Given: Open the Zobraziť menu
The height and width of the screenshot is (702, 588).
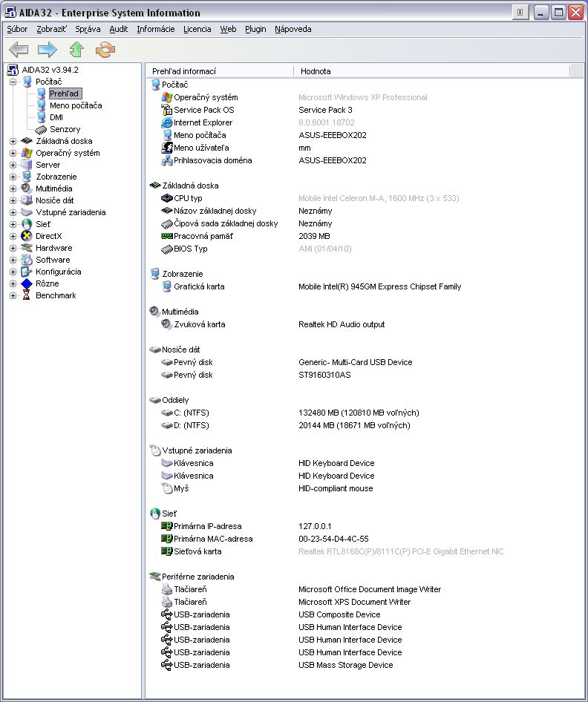Looking at the screenshot, I should point(51,29).
